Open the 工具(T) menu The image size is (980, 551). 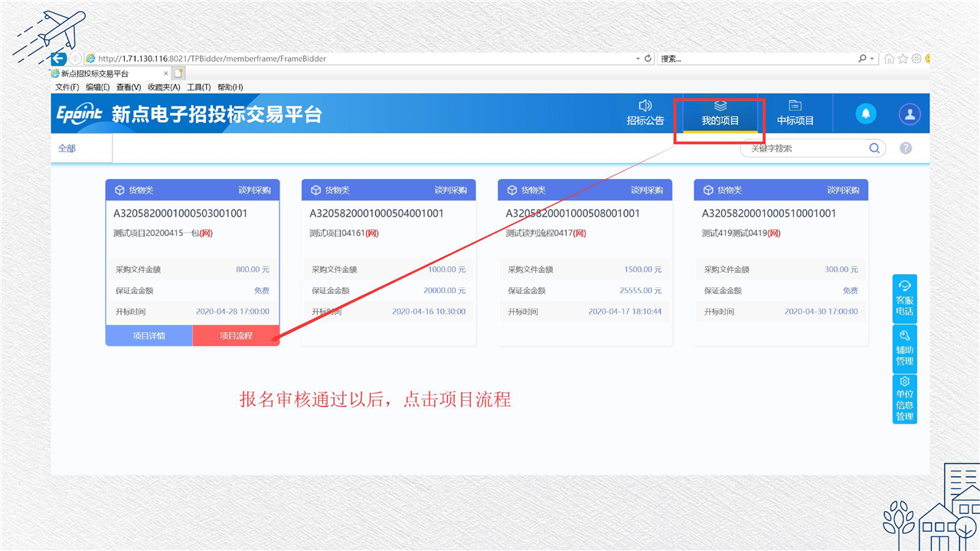pos(198,87)
